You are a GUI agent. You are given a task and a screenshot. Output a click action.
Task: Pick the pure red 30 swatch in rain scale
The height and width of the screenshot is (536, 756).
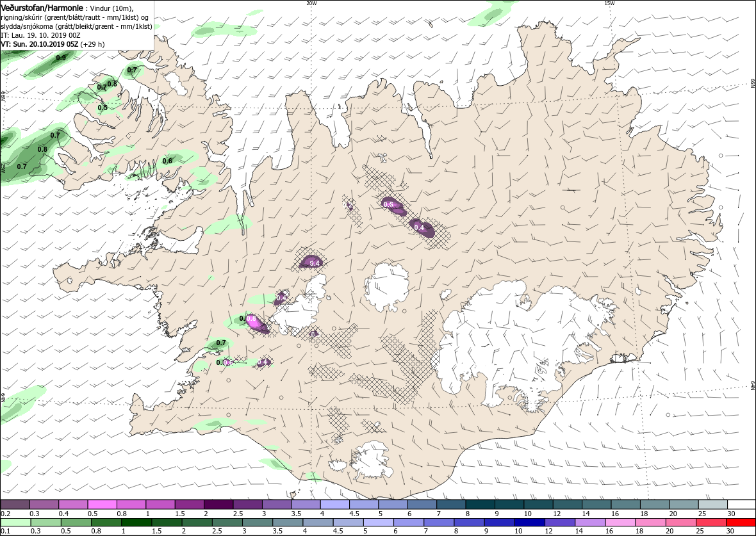[x=741, y=523]
